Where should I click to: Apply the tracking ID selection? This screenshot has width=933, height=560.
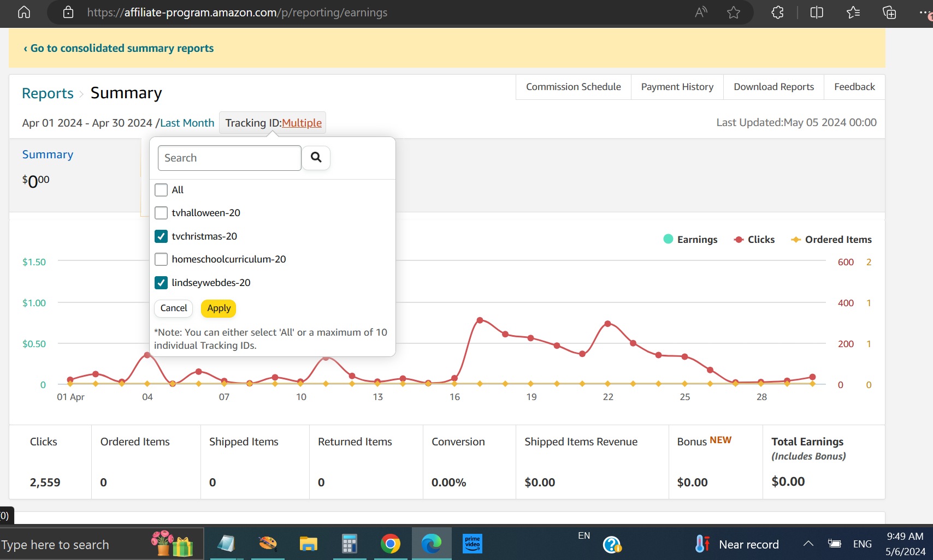[x=219, y=308]
